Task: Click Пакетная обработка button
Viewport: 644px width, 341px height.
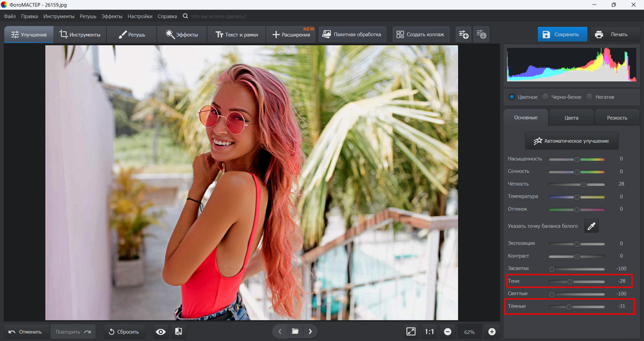Action: (352, 35)
